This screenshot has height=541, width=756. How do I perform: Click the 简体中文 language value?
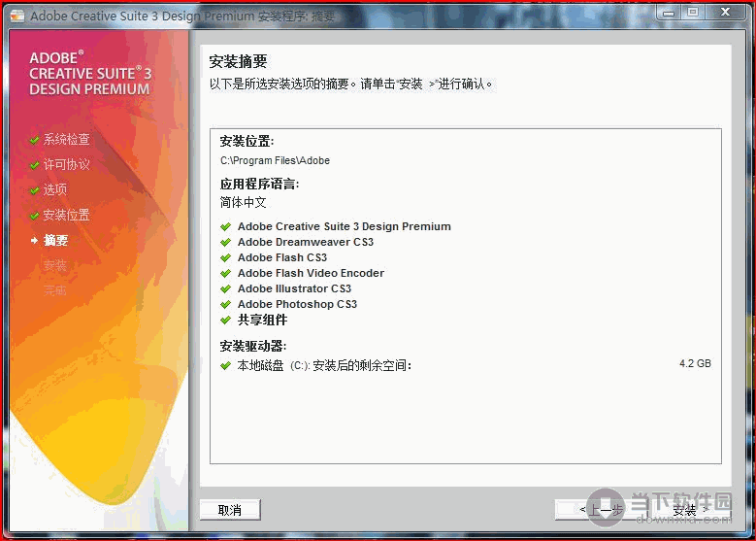[x=243, y=202]
